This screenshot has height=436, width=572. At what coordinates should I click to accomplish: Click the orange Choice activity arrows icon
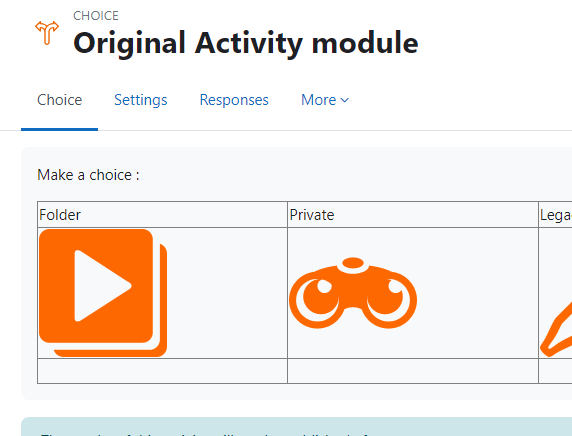click(x=47, y=33)
